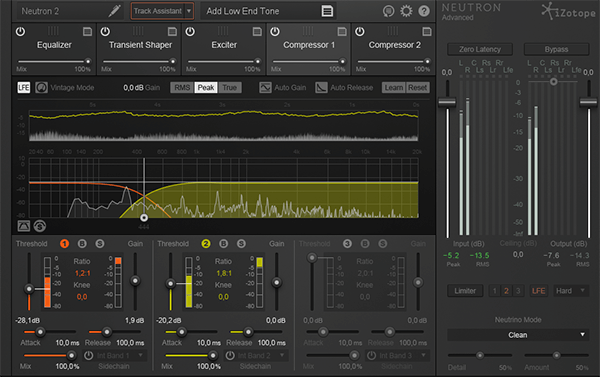Click the Equalizer Mix slider
The width and height of the screenshot is (600, 377).
(54, 61)
